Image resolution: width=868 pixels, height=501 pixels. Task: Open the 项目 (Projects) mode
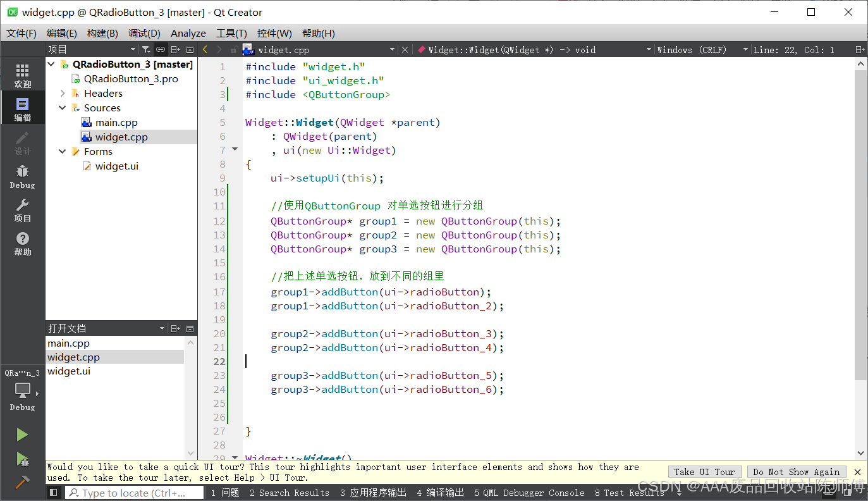click(x=22, y=210)
